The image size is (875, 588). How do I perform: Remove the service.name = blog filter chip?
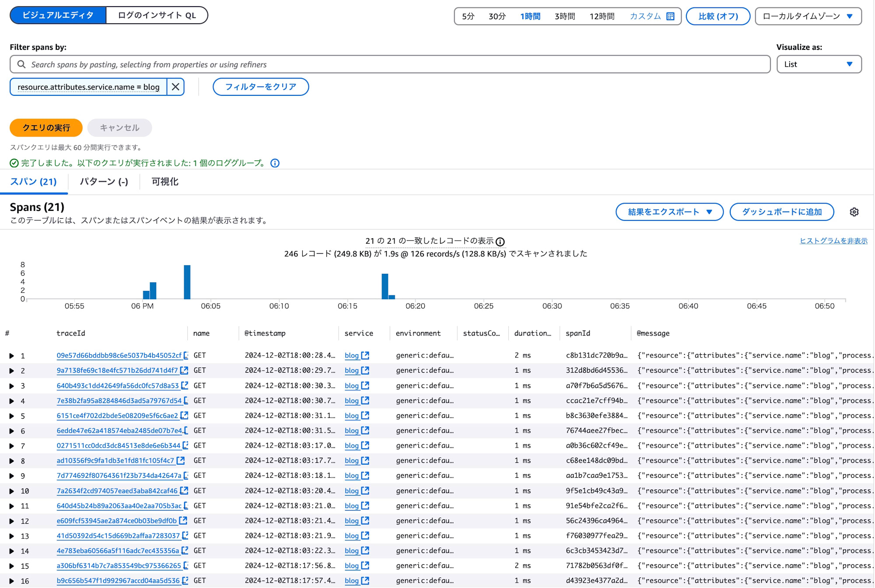pyautogui.click(x=175, y=87)
